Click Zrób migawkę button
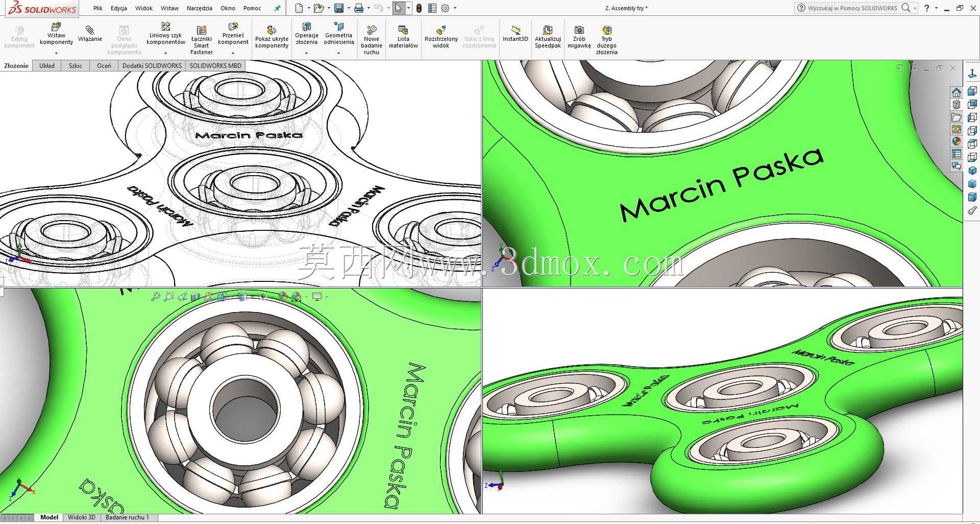 (579, 37)
